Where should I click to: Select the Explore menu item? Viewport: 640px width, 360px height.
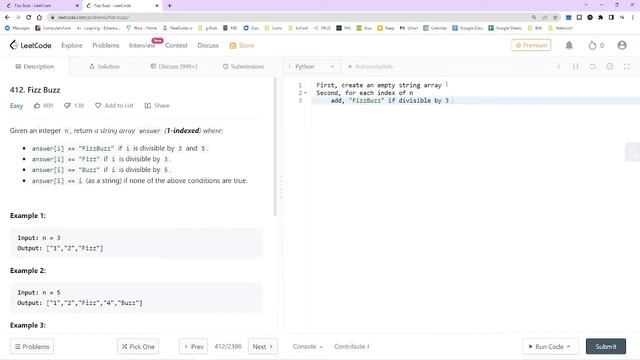(x=72, y=45)
